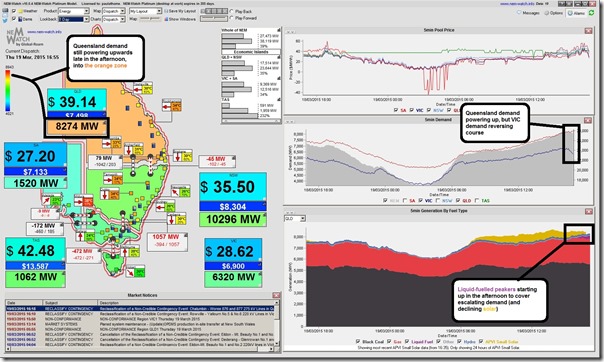Click the VIC demand value 6320 MW

tap(233, 278)
